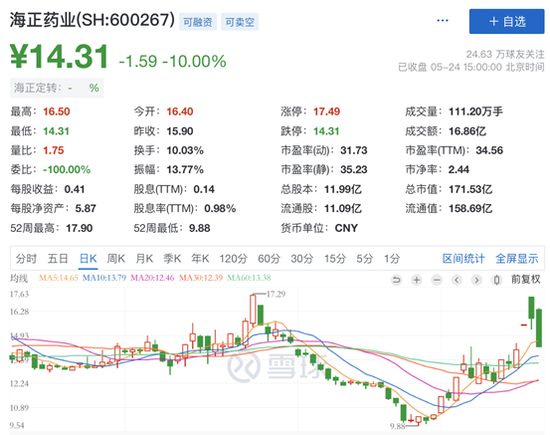Shift chart right with the right chevron
Screen dimensions: 550x435
pos(477,280)
